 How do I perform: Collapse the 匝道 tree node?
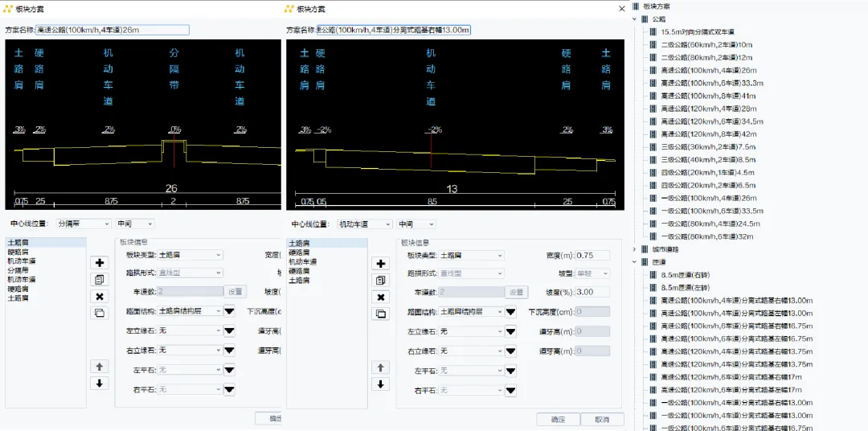[x=634, y=262]
